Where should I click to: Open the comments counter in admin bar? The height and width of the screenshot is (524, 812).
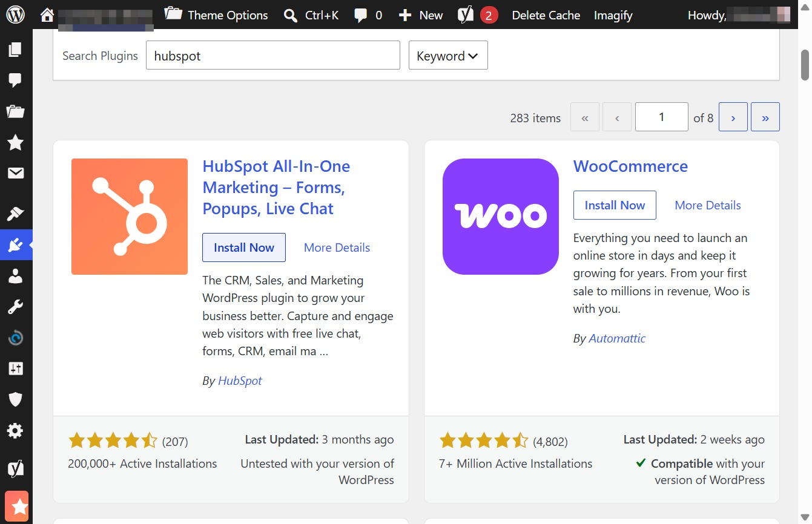[x=368, y=15]
